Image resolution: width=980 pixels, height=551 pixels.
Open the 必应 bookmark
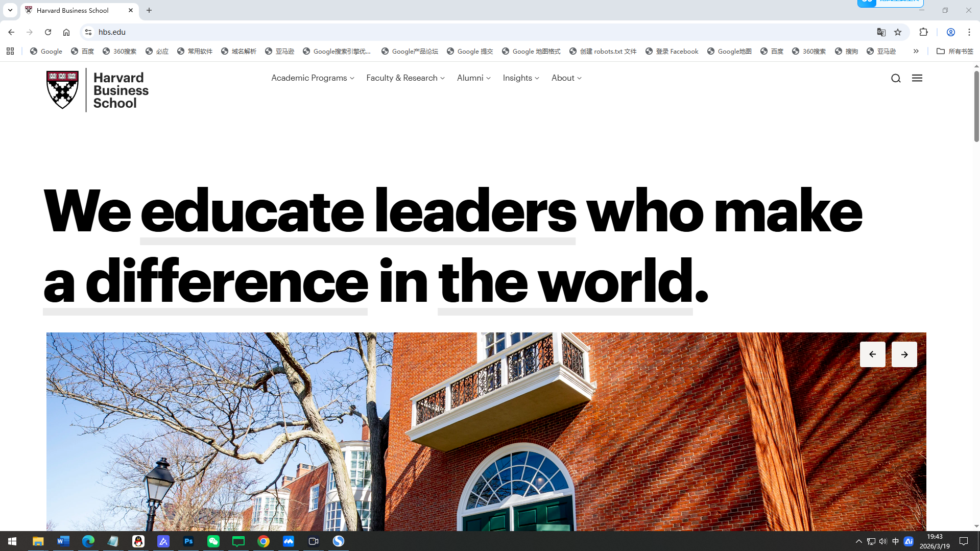(157, 51)
